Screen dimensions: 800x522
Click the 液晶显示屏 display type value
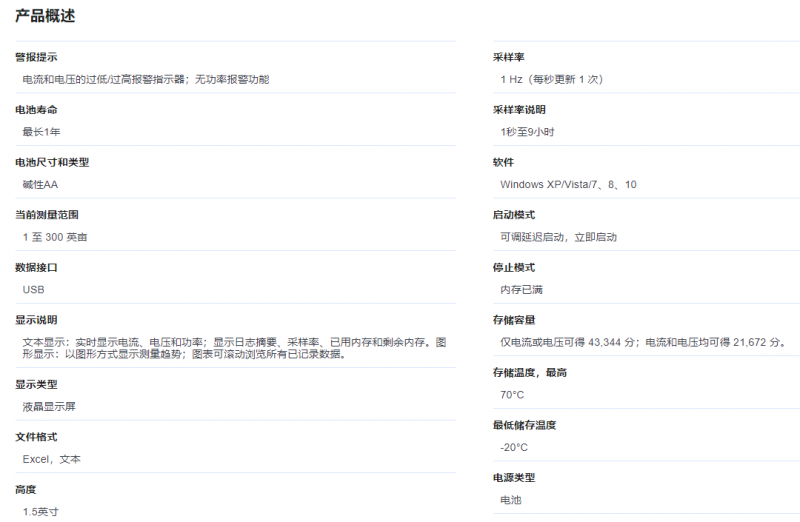pyautogui.click(x=47, y=407)
